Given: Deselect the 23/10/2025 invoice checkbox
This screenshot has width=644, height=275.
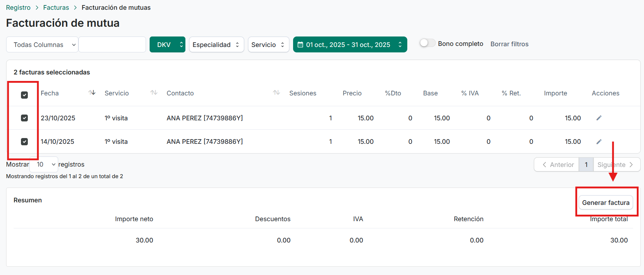Looking at the screenshot, I should [25, 118].
